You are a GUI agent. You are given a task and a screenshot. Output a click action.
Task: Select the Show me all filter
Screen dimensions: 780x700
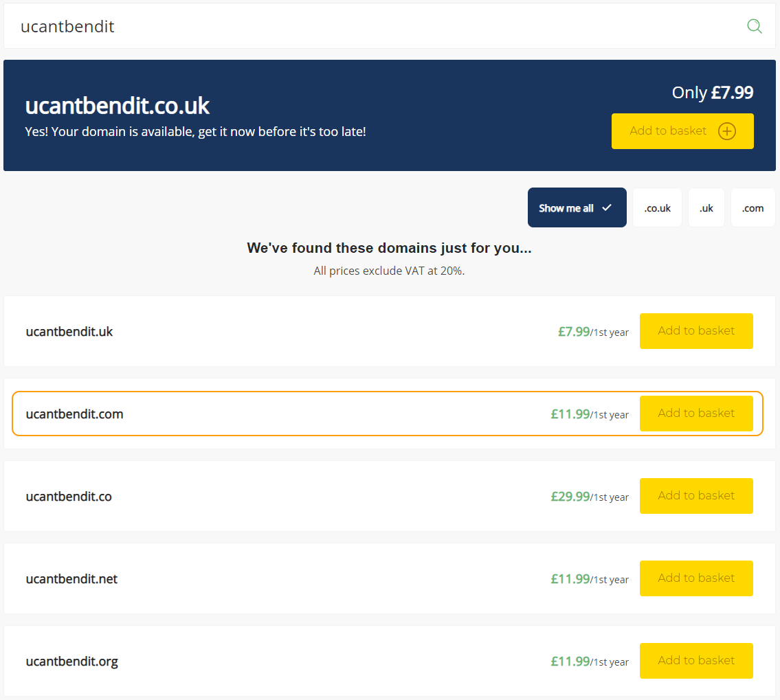point(577,207)
